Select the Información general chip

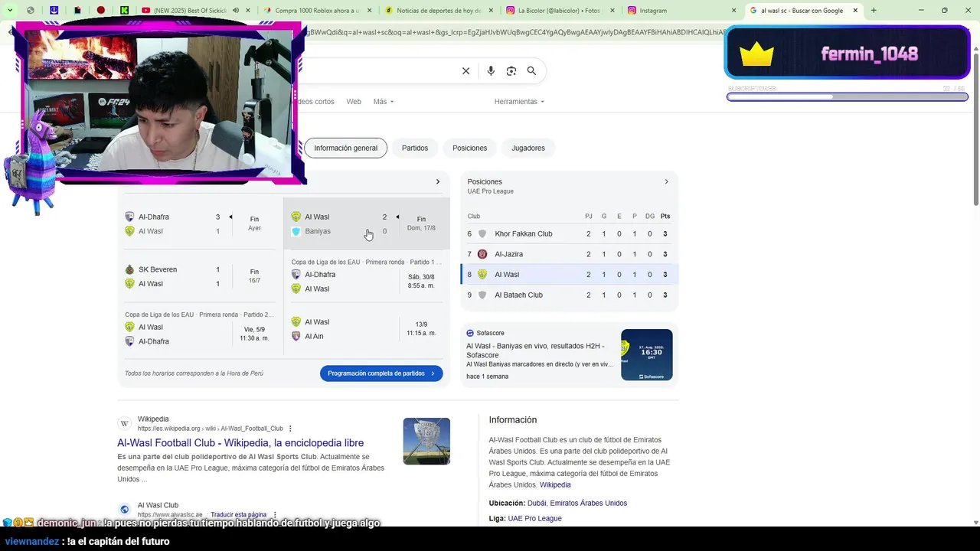point(345,148)
